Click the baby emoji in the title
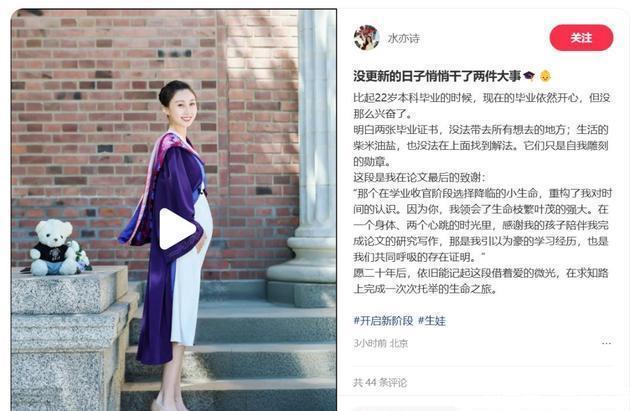640x411 pixels. (545, 76)
